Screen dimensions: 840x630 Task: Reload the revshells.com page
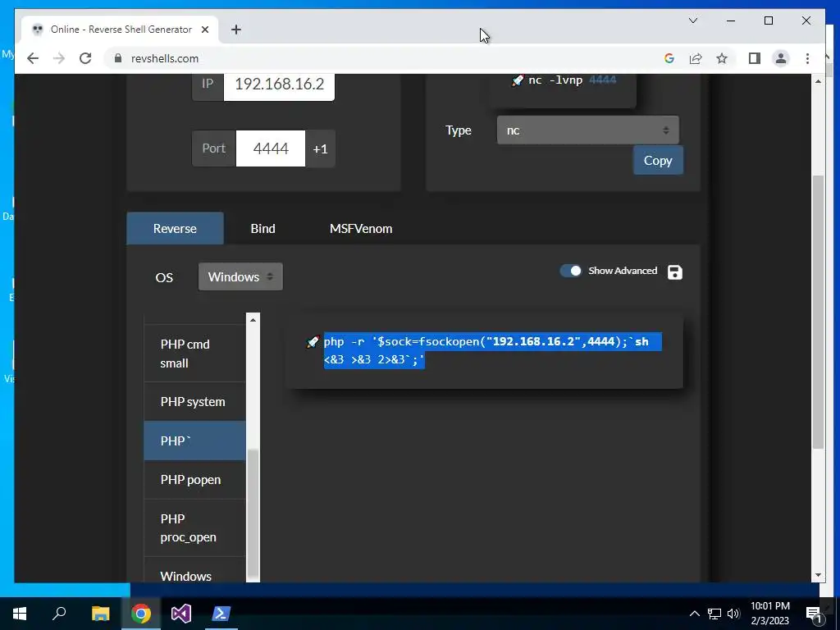[85, 58]
